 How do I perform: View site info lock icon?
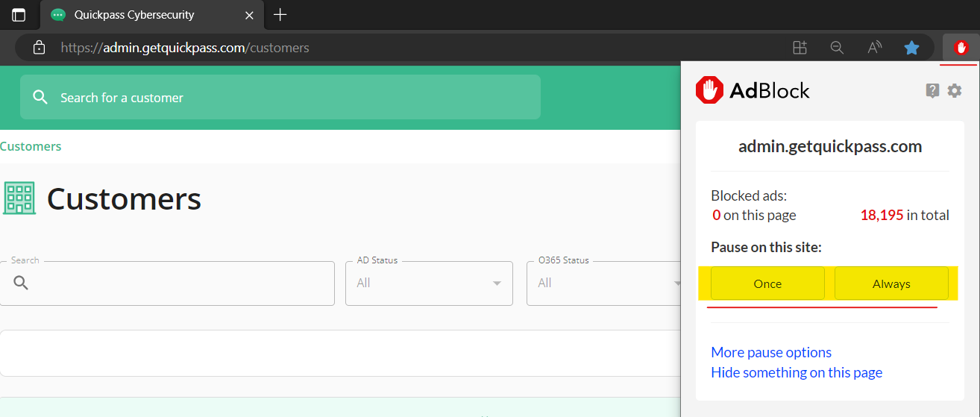tap(40, 48)
